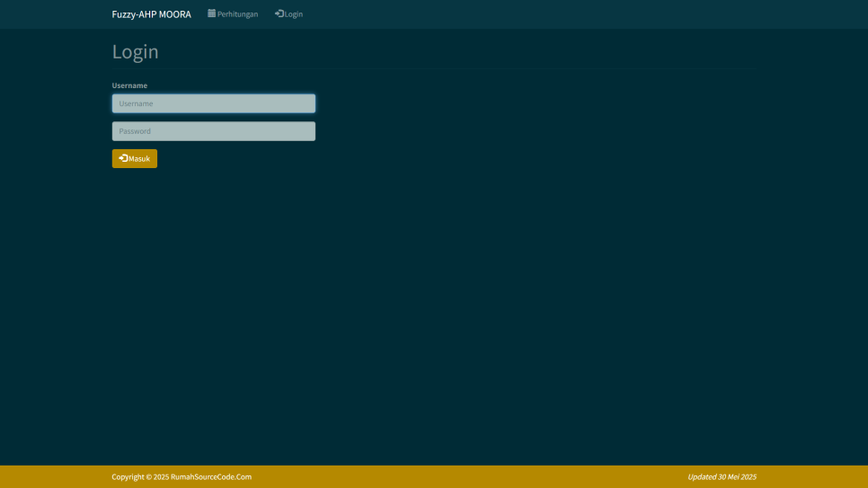This screenshot has height=488, width=868.
Task: Click the calculator icon beside Perhitungan
Action: tap(211, 13)
